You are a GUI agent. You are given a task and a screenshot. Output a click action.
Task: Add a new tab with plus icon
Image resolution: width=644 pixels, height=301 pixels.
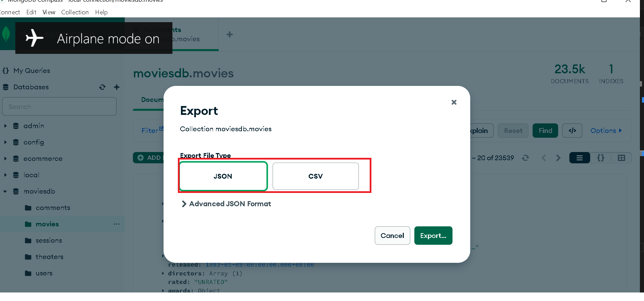230,34
